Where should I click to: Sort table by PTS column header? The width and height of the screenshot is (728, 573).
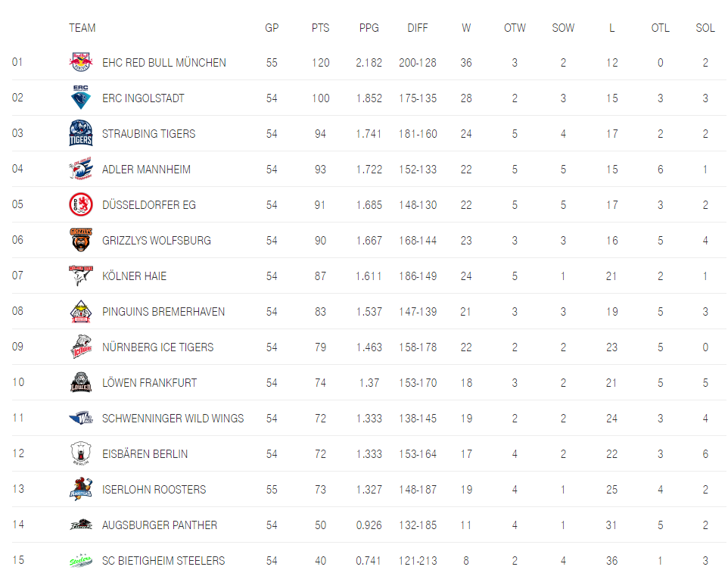pos(320,28)
